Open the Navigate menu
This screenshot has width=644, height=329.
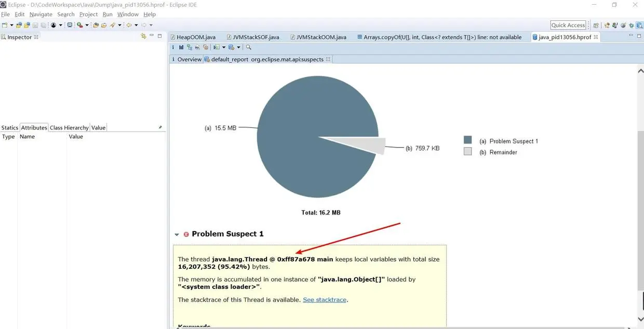pos(41,15)
